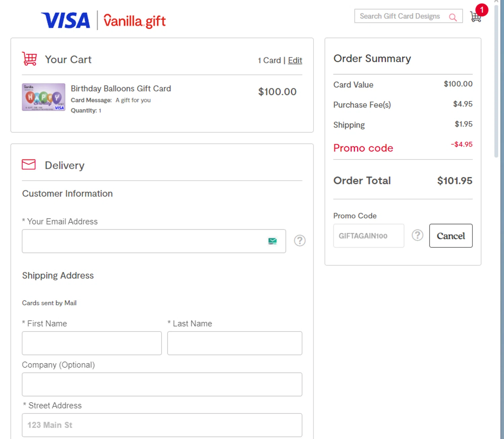Click the First Name input

(92, 343)
